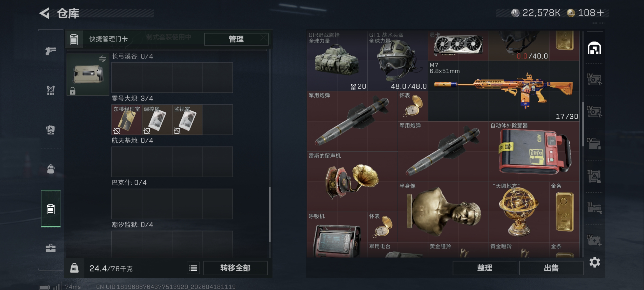Viewport: 644px width, 290px height.
Task: Select the key card sidebar tab
Action: [51, 209]
